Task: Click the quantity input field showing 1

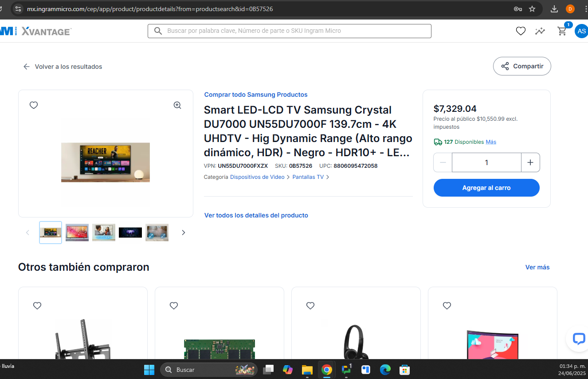Action: pos(486,162)
